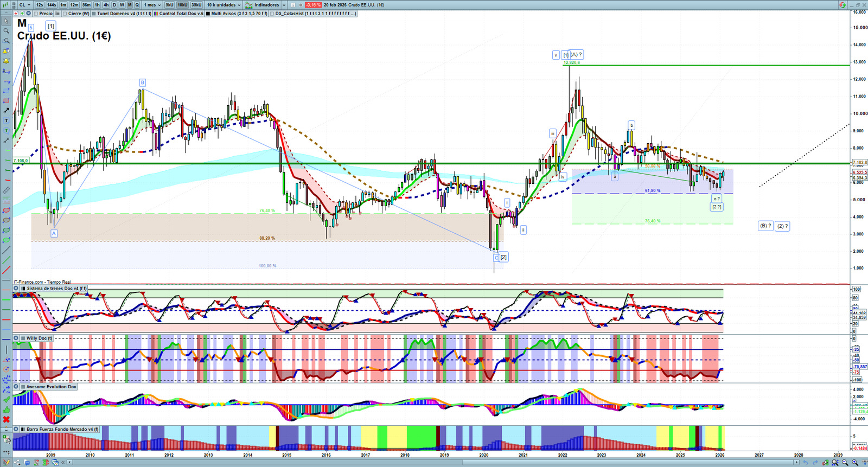Select the 56m timeframe button
This screenshot has width=868, height=467.
coord(86,5)
